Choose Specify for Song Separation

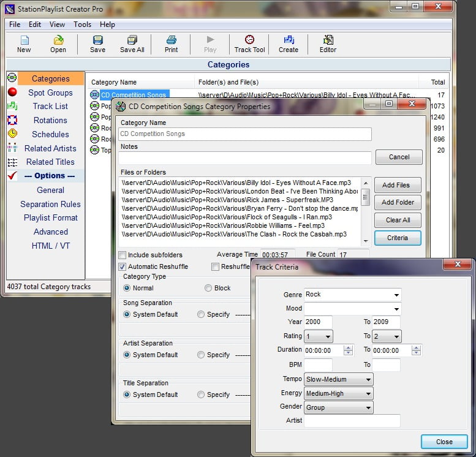tap(201, 314)
